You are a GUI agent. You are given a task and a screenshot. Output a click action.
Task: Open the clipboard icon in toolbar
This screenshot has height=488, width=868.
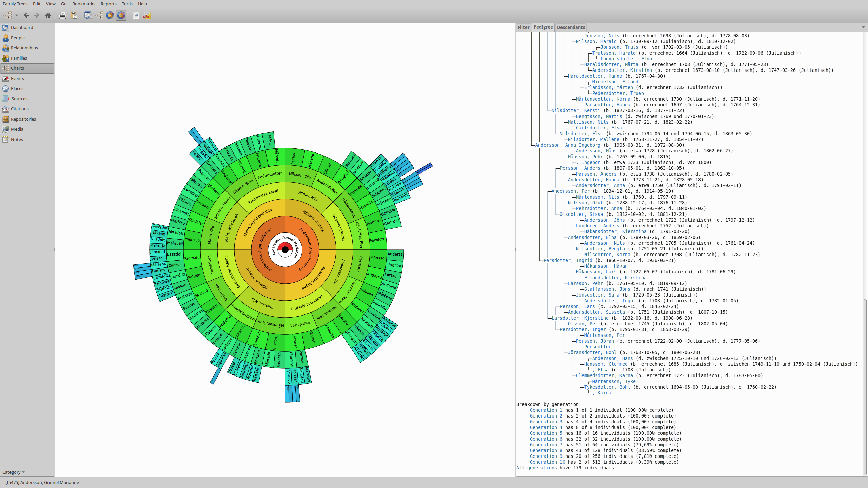tap(74, 15)
